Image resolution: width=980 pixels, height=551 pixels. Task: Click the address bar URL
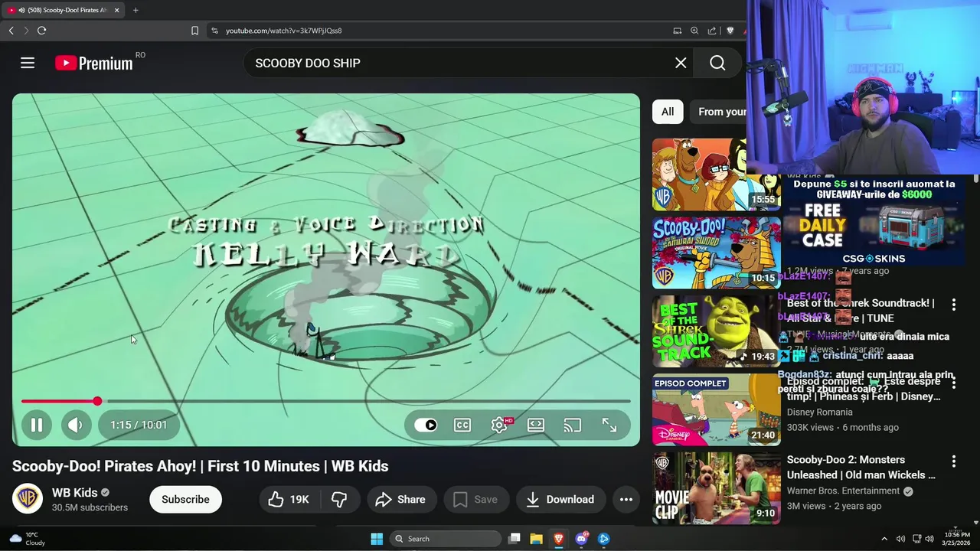click(283, 31)
